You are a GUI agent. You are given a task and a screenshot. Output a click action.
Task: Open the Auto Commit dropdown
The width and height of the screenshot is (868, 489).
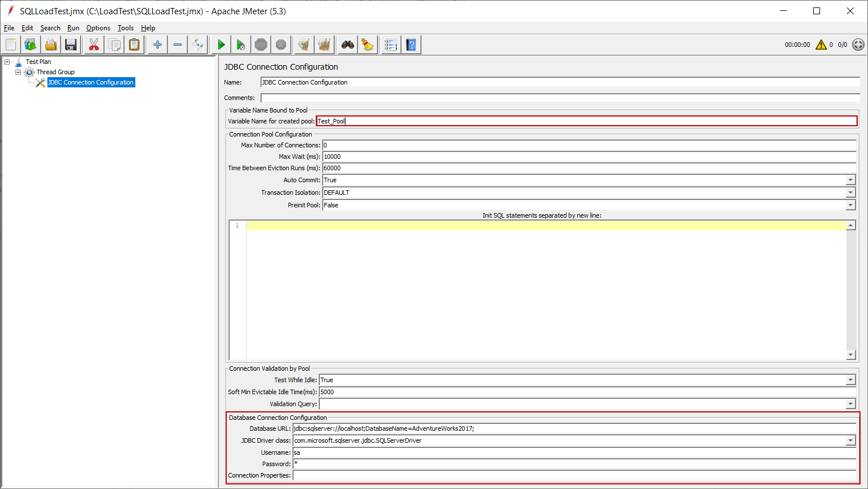(x=850, y=180)
